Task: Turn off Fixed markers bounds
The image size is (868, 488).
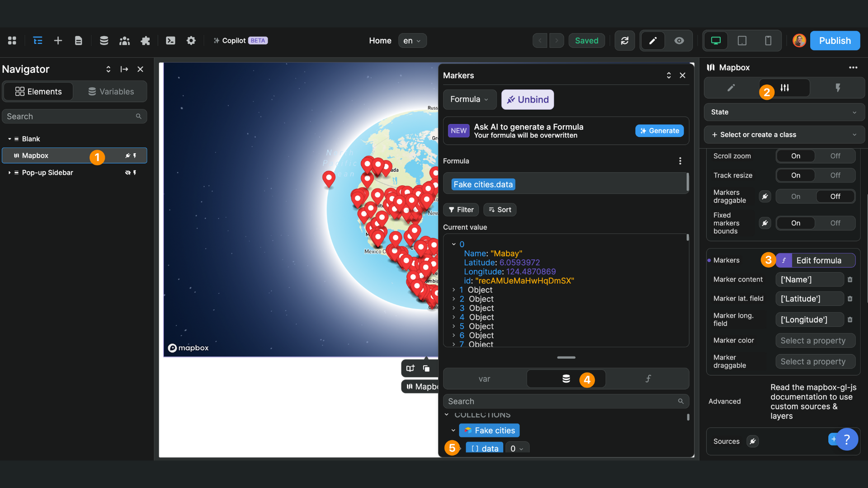Action: (x=835, y=223)
